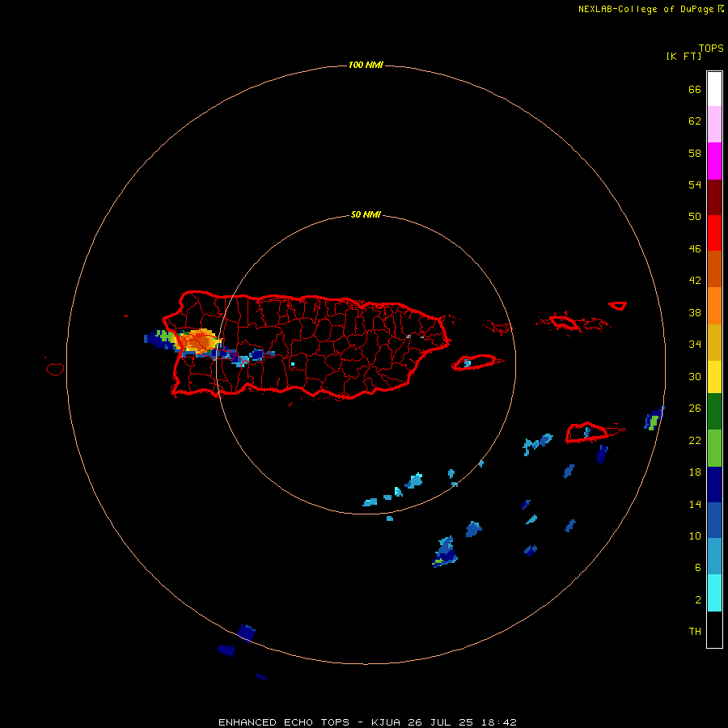Click the legend value 62
Image resolution: width=728 pixels, height=728 pixels.
(x=695, y=121)
